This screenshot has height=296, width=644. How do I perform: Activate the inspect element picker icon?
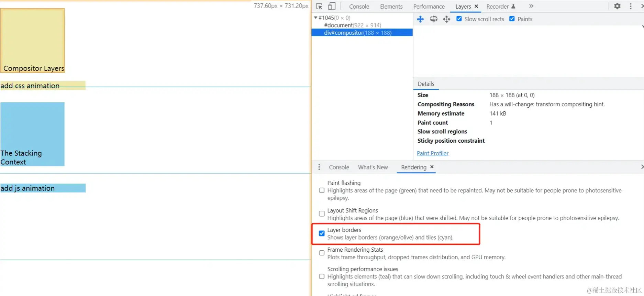pyautogui.click(x=319, y=6)
